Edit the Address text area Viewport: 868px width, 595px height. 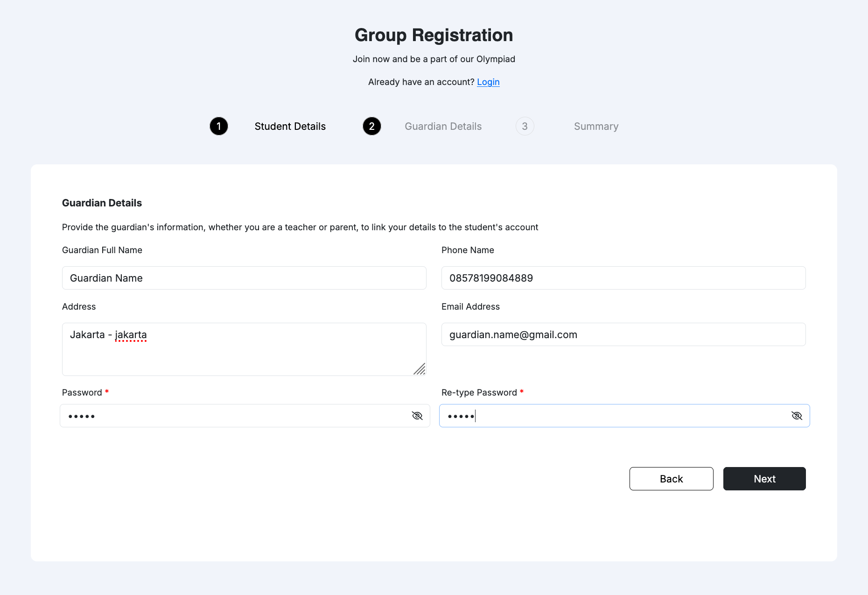(x=244, y=355)
